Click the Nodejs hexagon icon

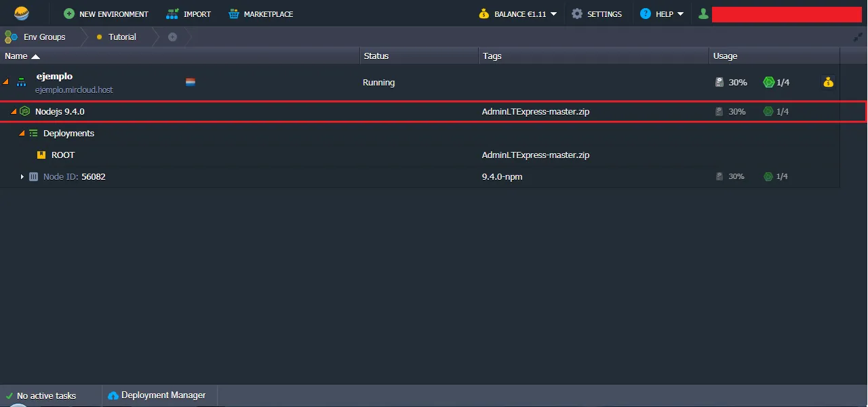[x=25, y=111]
